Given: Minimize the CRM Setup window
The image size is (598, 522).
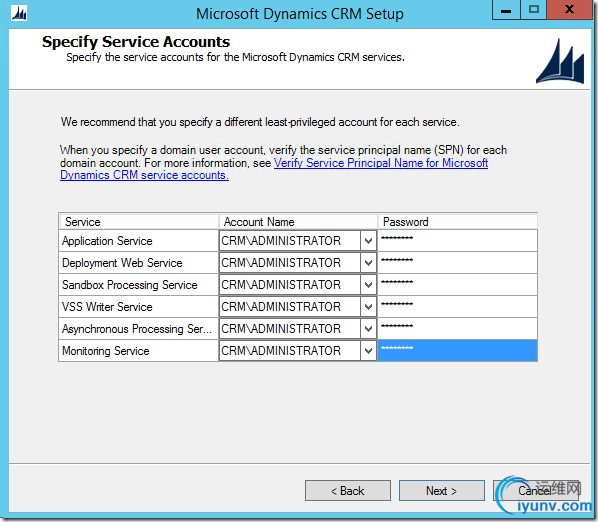Looking at the screenshot, I should (x=506, y=10).
